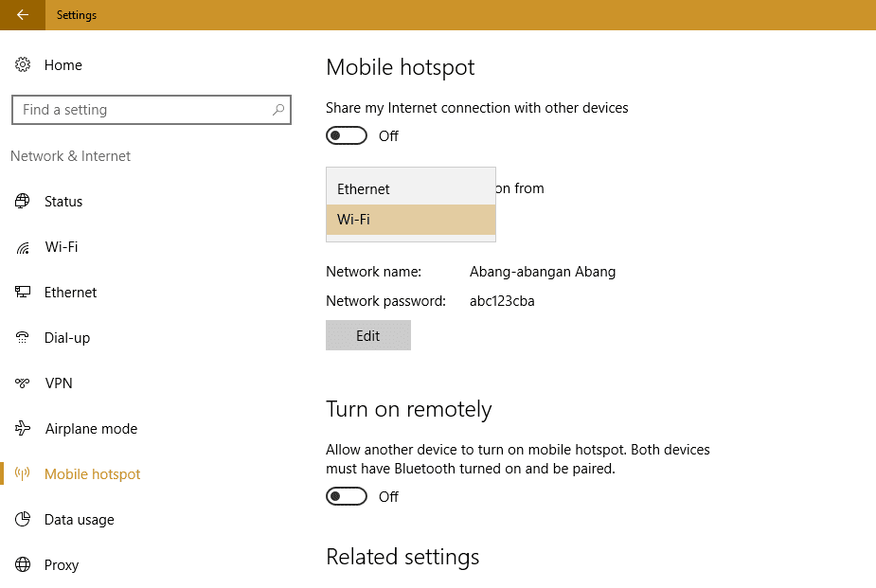Go to Wi-Fi settings in sidebar

click(62, 247)
